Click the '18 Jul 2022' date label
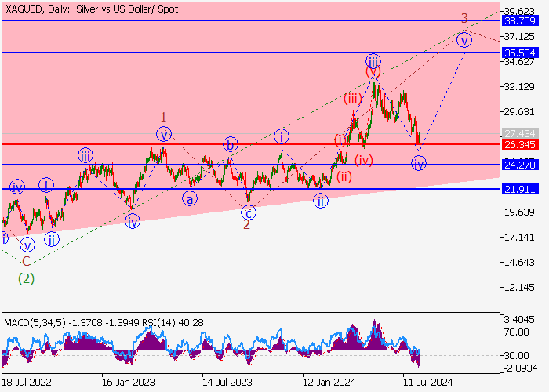 [x=27, y=382]
